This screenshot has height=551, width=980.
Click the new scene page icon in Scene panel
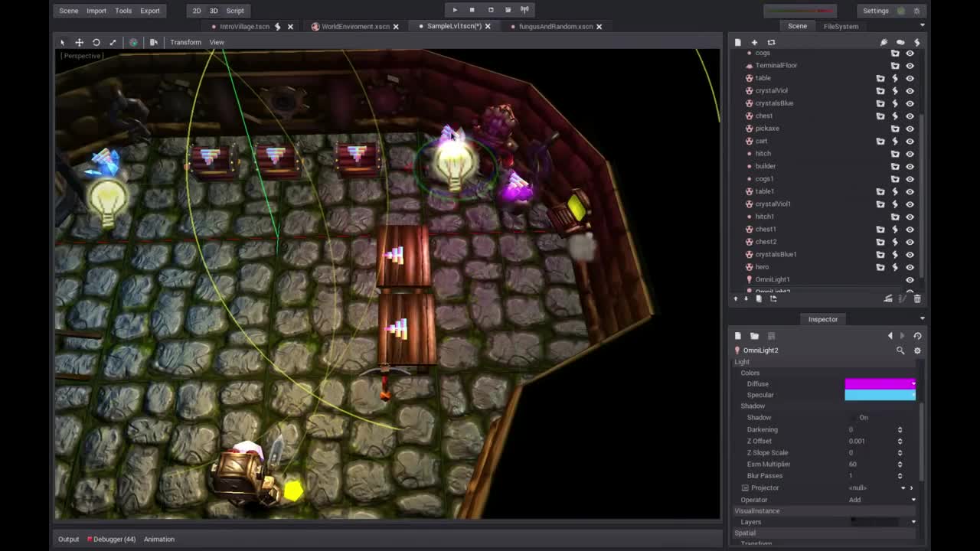738,42
